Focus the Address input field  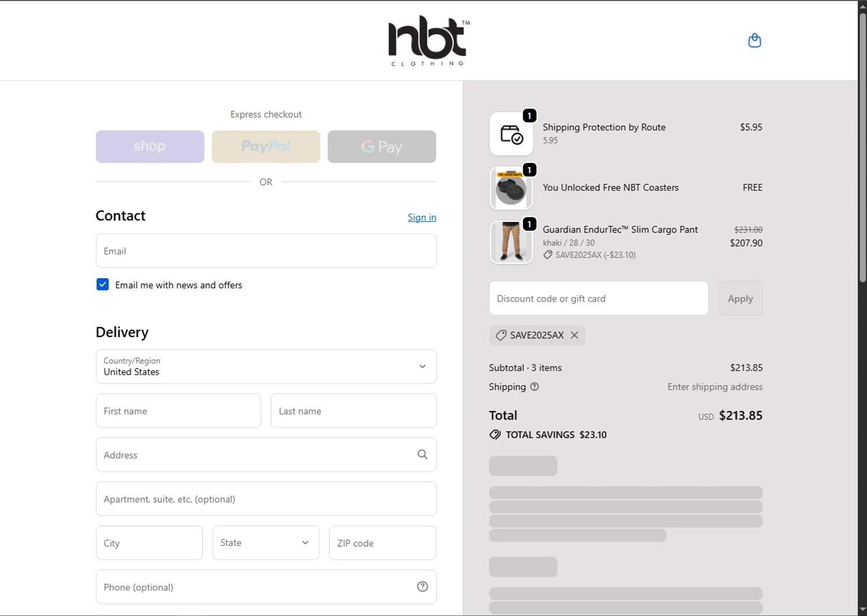coord(266,455)
